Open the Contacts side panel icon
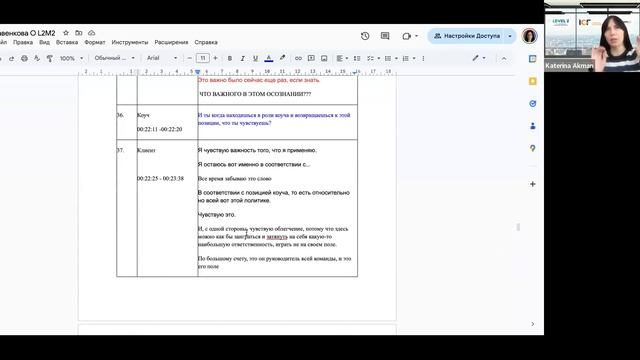 pos(533,126)
